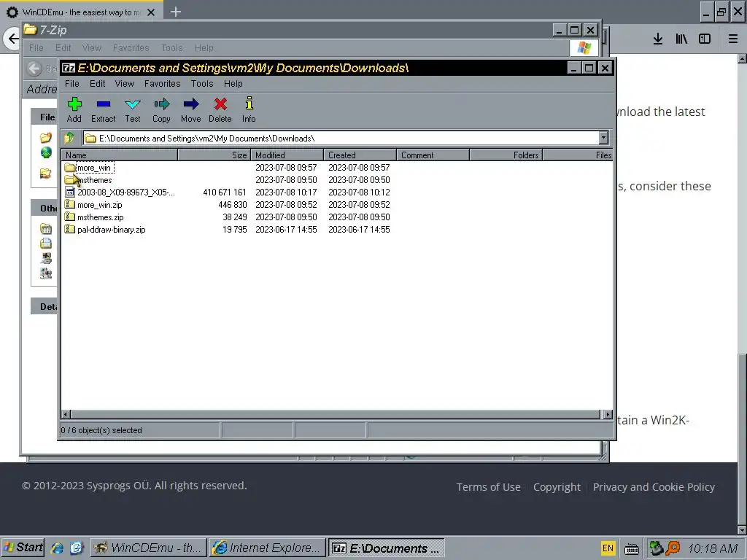Close the WinCDEmu browser tab
Image resolution: width=747 pixels, height=560 pixels.
[x=151, y=12]
